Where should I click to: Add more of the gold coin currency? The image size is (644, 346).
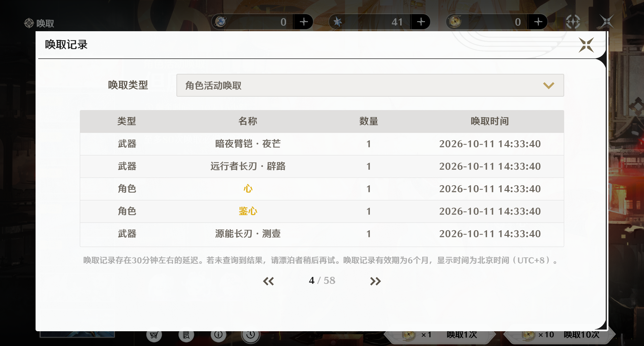click(x=538, y=22)
